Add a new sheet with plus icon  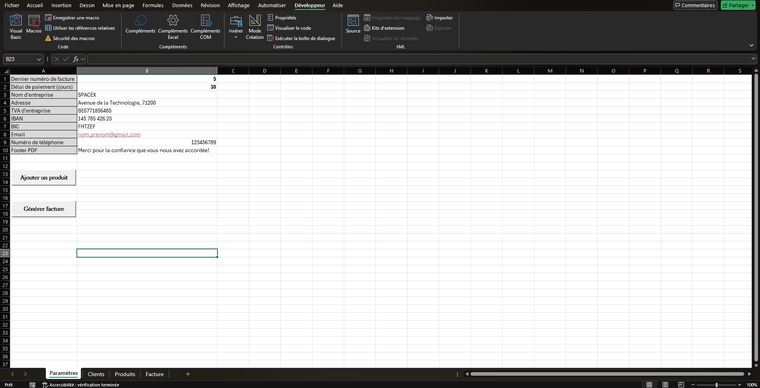[x=188, y=374]
